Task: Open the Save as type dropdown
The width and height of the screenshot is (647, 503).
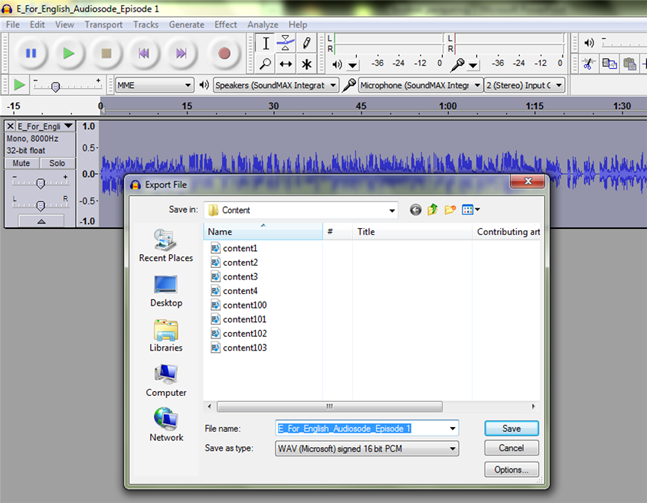Action: pos(453,449)
